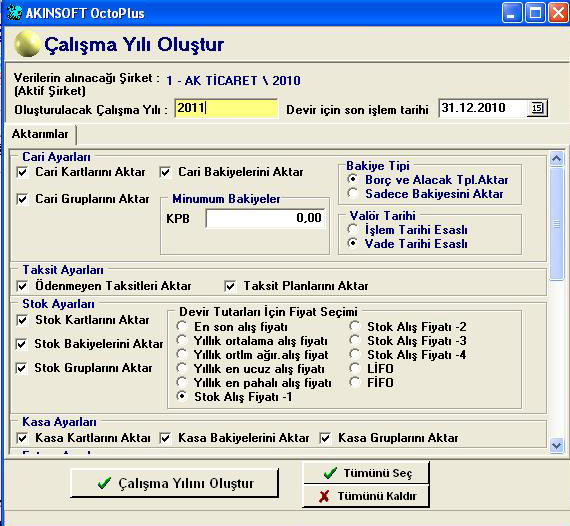Uncheck Kasa Kartlarını Aktar

[23, 438]
